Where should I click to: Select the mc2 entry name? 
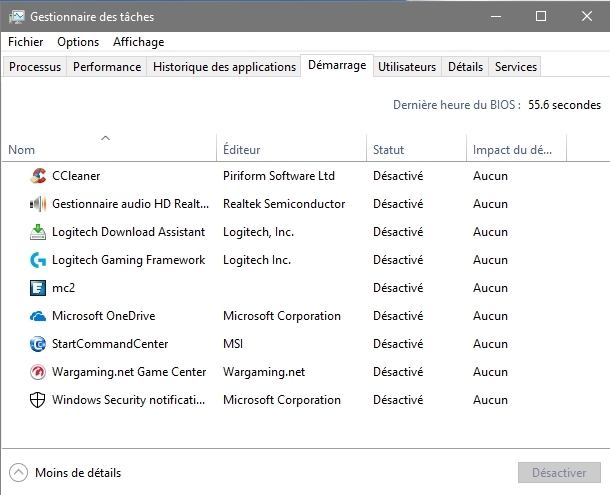point(63,288)
